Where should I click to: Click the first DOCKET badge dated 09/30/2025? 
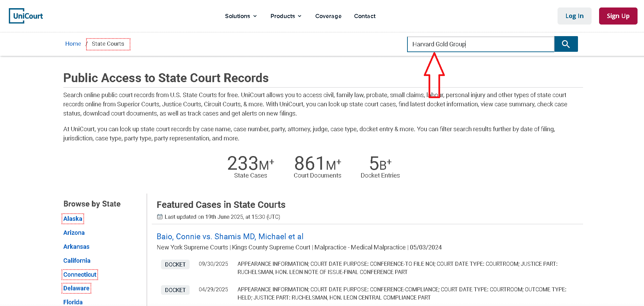coord(175,264)
